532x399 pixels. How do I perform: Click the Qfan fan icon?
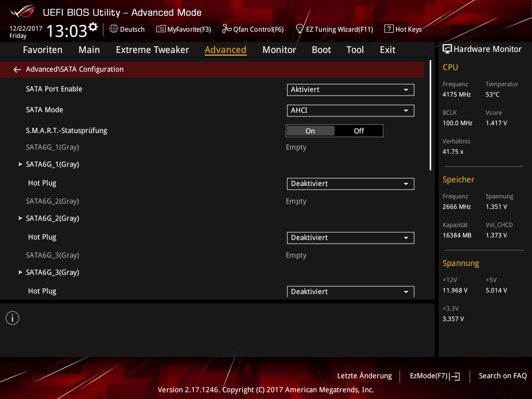click(x=227, y=29)
